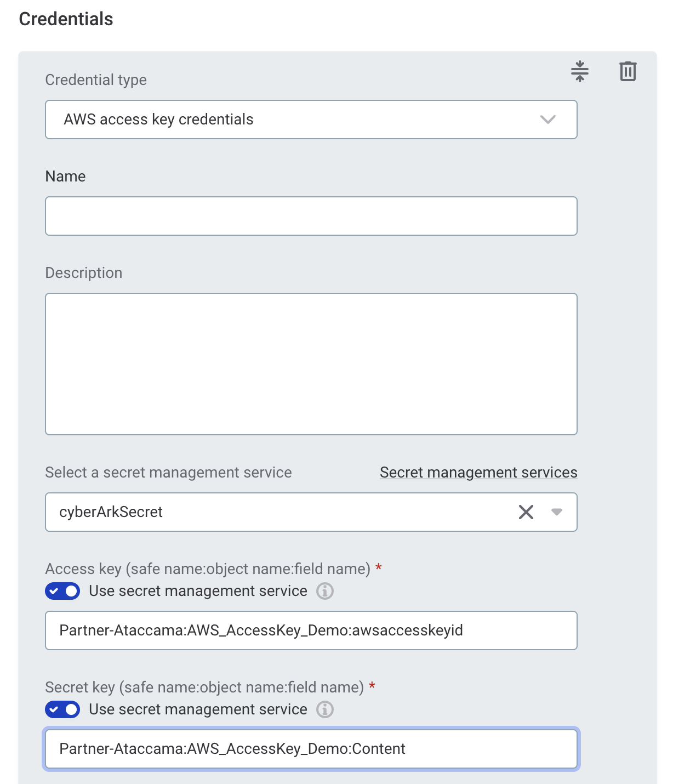Click the Credentials heading
The image size is (673, 784).
coord(65,19)
